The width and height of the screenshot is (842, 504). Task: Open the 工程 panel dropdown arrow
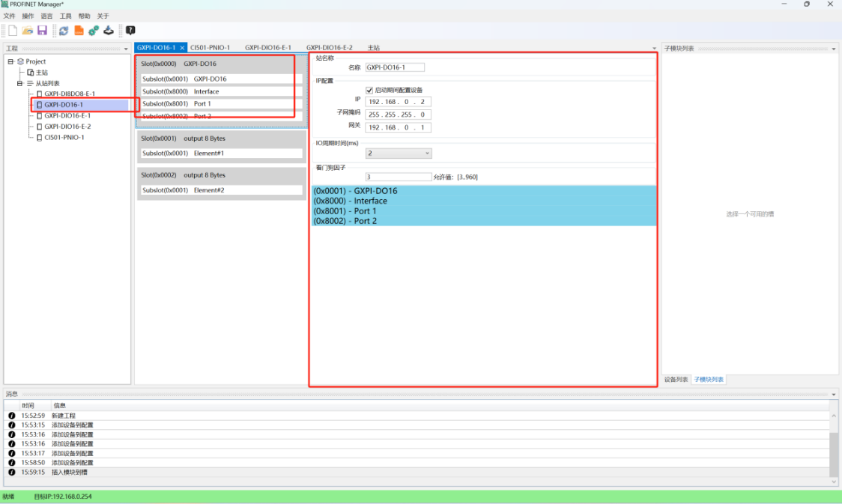(x=126, y=49)
